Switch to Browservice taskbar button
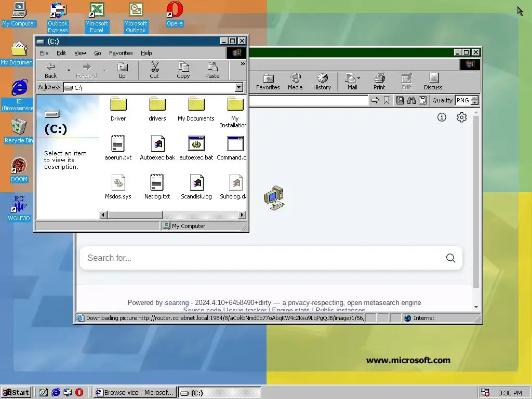Image resolution: width=532 pixels, height=399 pixels. tap(135, 393)
